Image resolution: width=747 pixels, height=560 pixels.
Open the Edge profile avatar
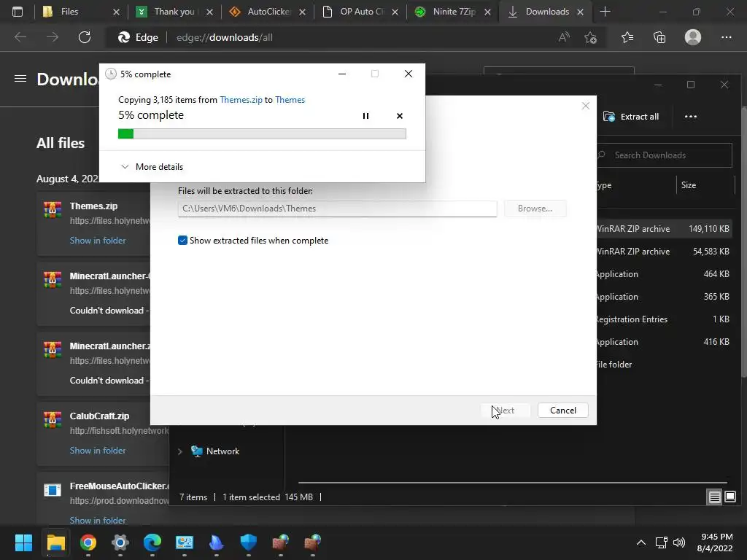pyautogui.click(x=693, y=37)
